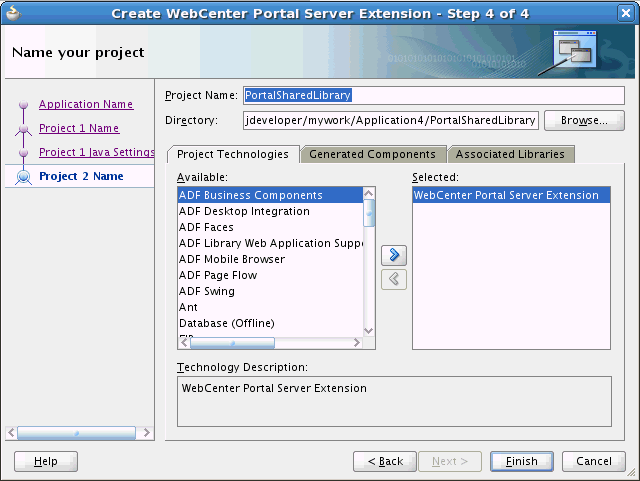
Task: Click the Project 2 Name step icon
Action: (23, 176)
